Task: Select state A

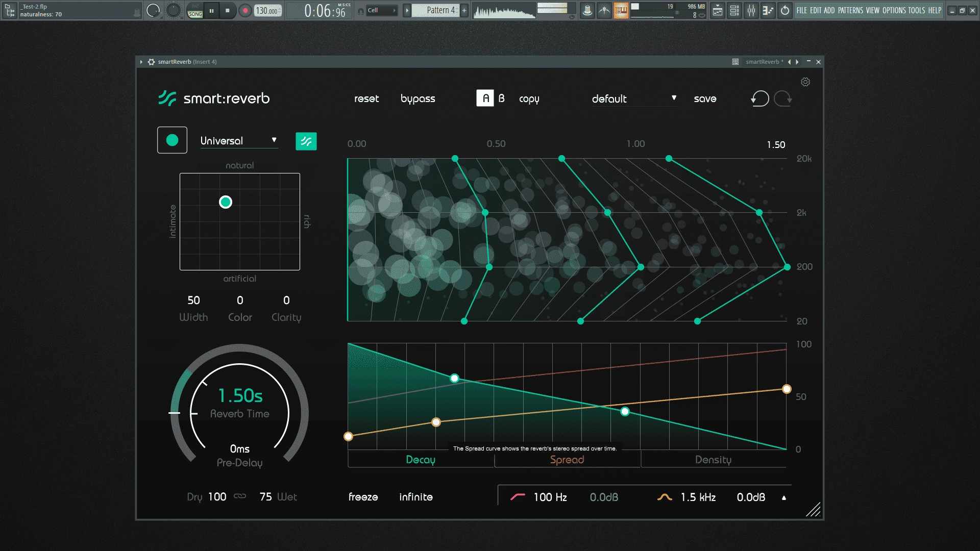Action: pos(485,98)
